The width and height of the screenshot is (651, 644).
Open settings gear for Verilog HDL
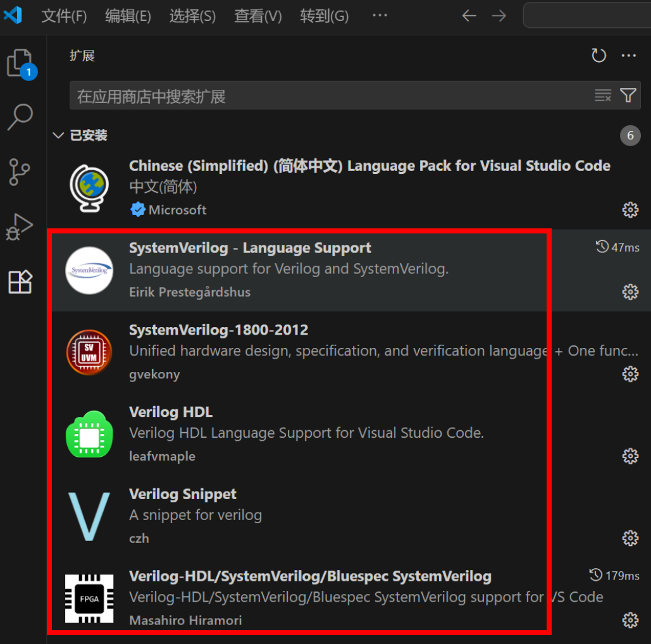point(630,456)
